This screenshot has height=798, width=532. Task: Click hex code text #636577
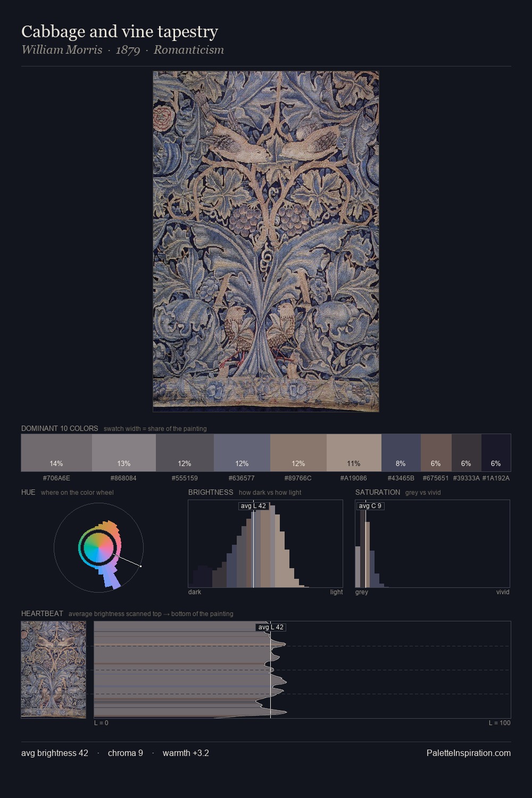pyautogui.click(x=242, y=478)
